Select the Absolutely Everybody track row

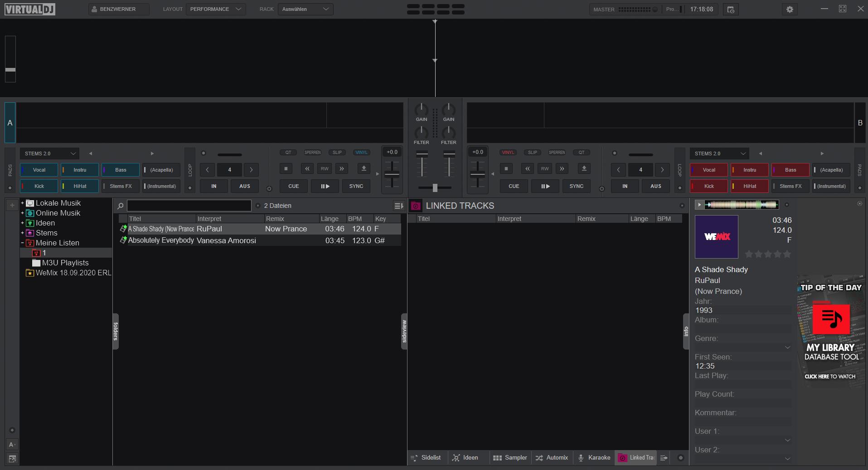260,240
